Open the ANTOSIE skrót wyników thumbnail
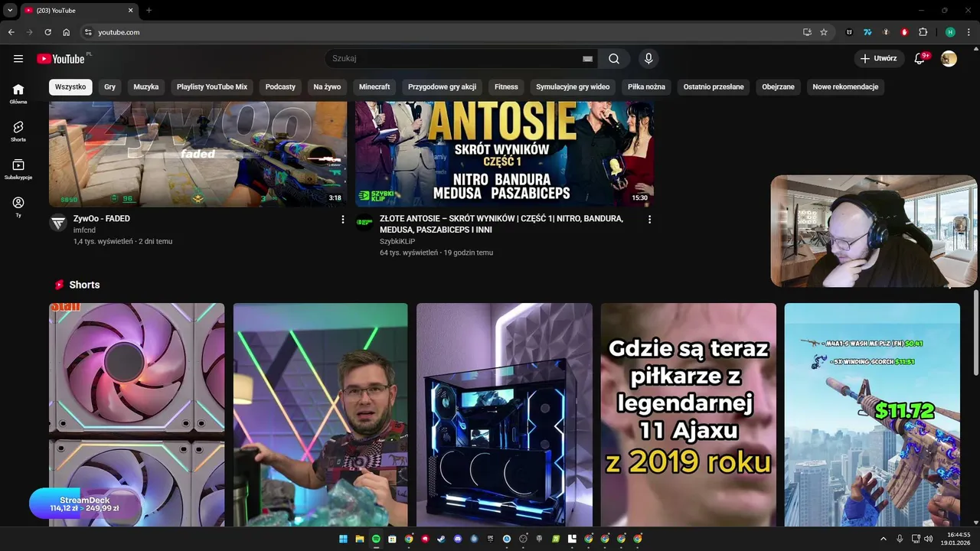Image resolution: width=980 pixels, height=551 pixels. point(505,154)
